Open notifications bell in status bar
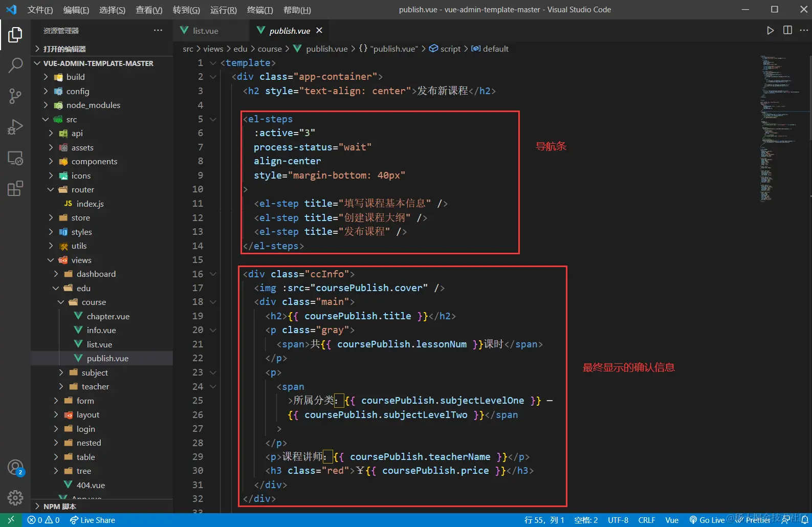 coord(804,520)
